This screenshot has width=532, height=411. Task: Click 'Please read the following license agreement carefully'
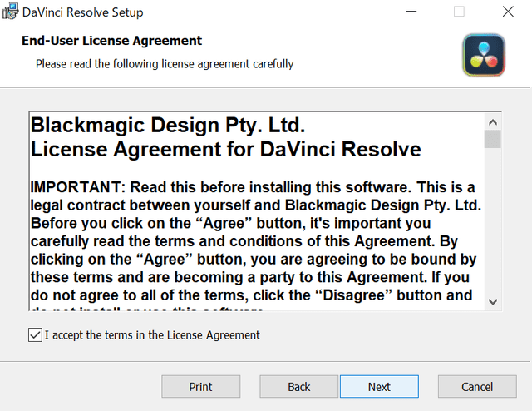click(x=165, y=64)
